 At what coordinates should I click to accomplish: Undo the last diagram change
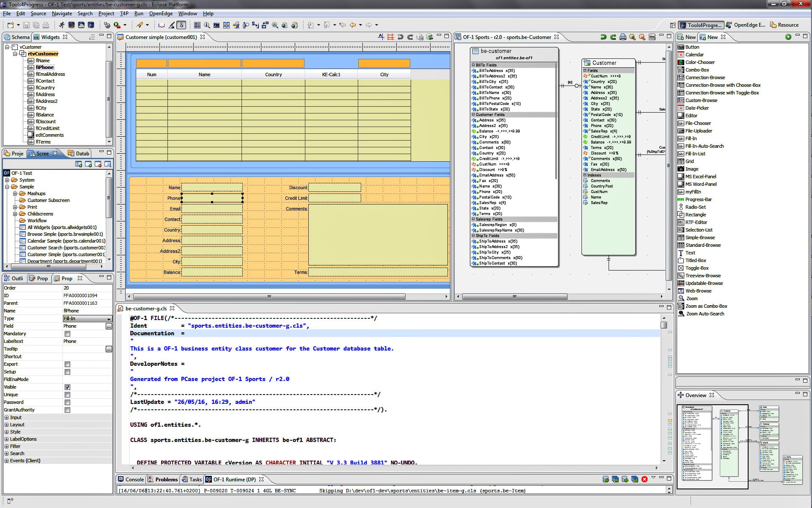coord(604,37)
